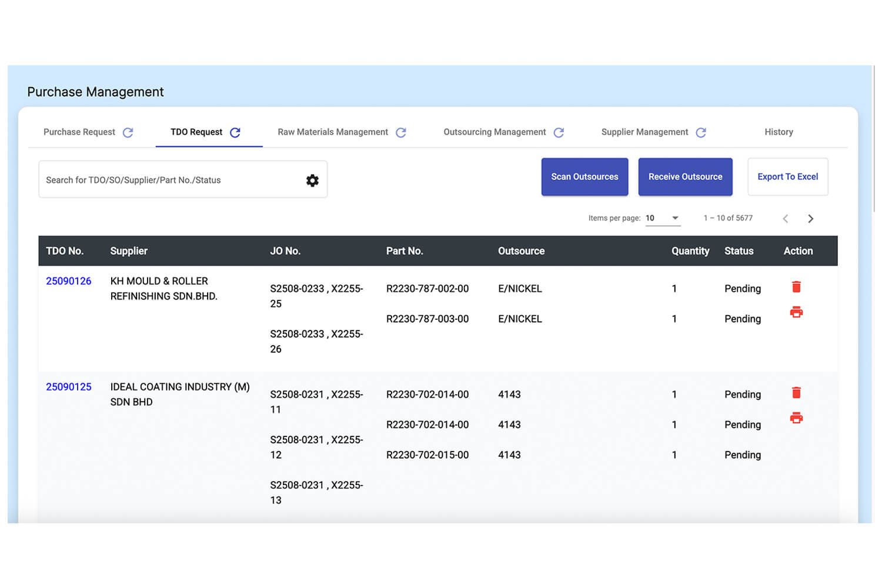The image size is (882, 588).
Task: Refresh Raw Materials Management data
Action: (401, 132)
